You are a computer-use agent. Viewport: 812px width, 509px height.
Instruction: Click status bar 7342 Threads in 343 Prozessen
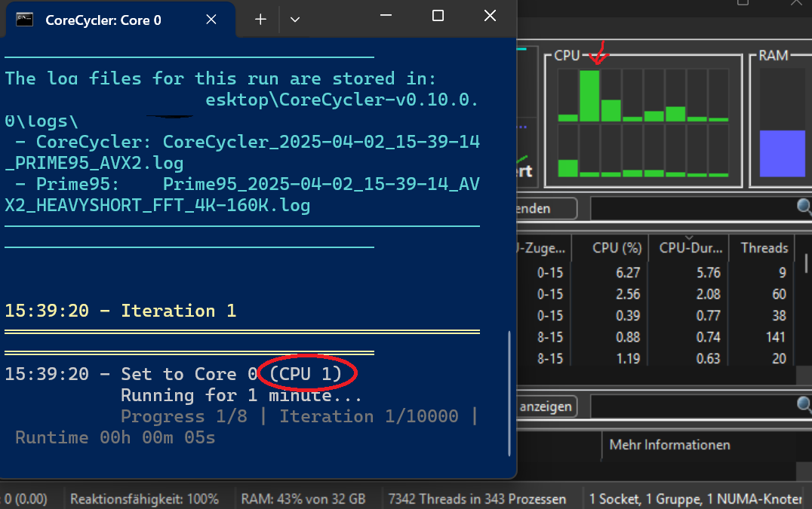[477, 499]
